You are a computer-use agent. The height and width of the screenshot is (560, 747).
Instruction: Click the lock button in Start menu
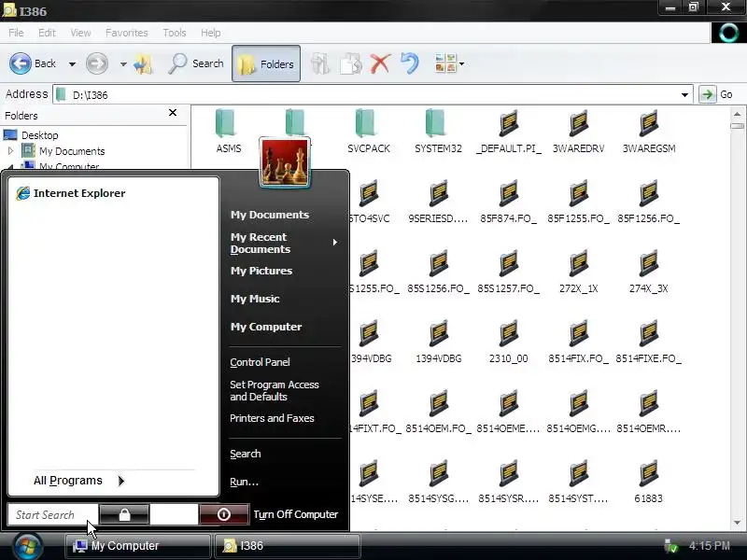point(124,515)
